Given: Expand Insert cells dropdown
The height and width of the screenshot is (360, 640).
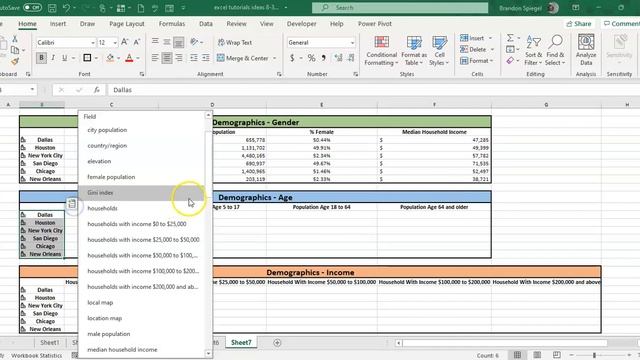Looking at the screenshot, I should click(x=491, y=38).
